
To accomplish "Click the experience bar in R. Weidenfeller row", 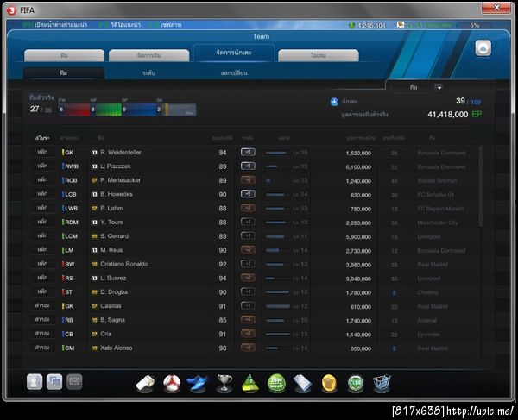I will coord(278,153).
